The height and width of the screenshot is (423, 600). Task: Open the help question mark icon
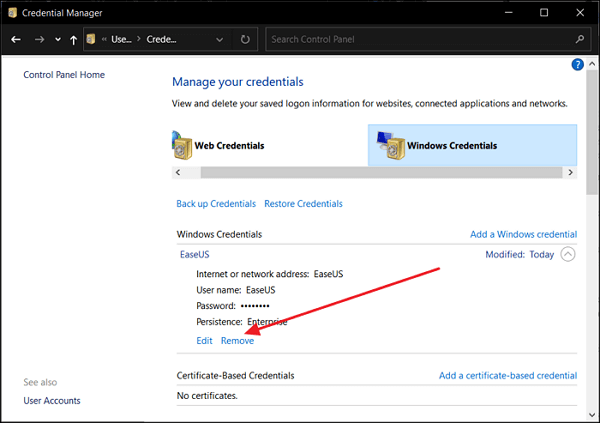coord(577,64)
